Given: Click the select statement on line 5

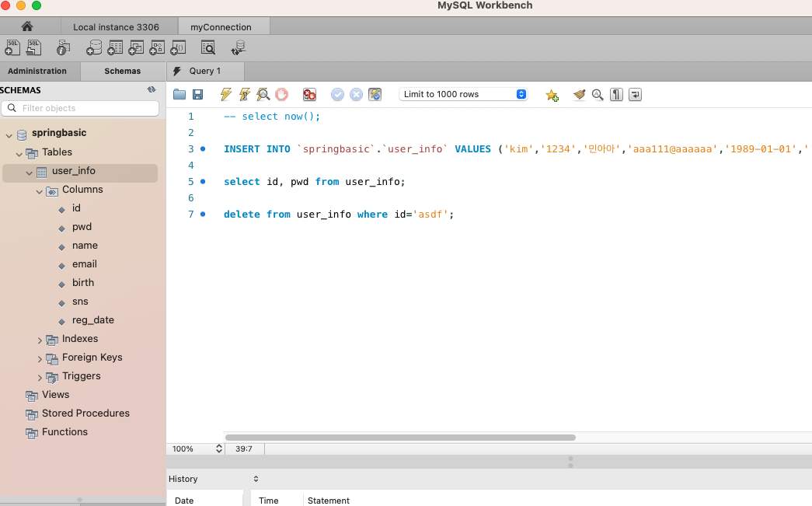Looking at the screenshot, I should tap(315, 182).
